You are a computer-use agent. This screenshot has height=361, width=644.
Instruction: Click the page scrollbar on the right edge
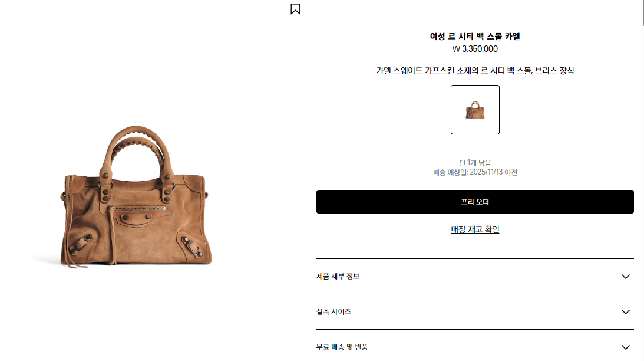(x=642, y=12)
